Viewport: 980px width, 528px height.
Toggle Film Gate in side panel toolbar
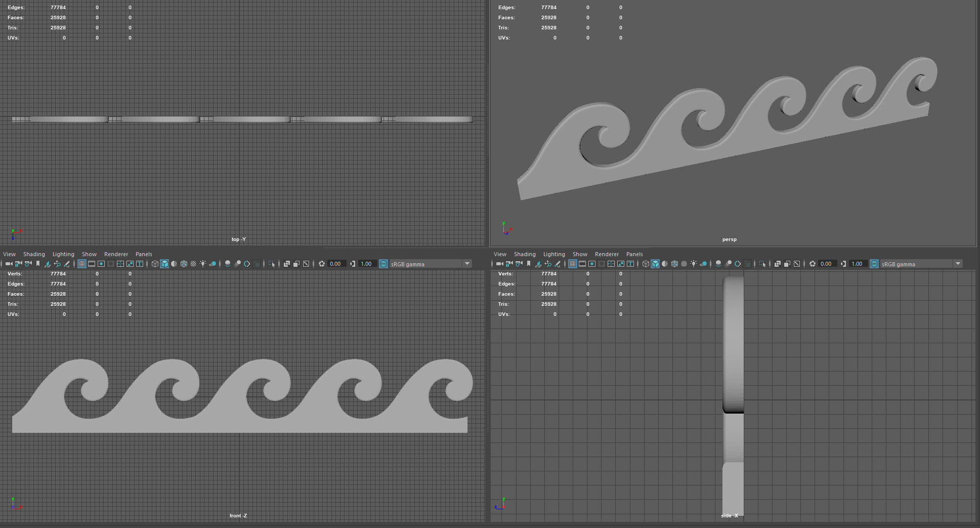[x=582, y=264]
